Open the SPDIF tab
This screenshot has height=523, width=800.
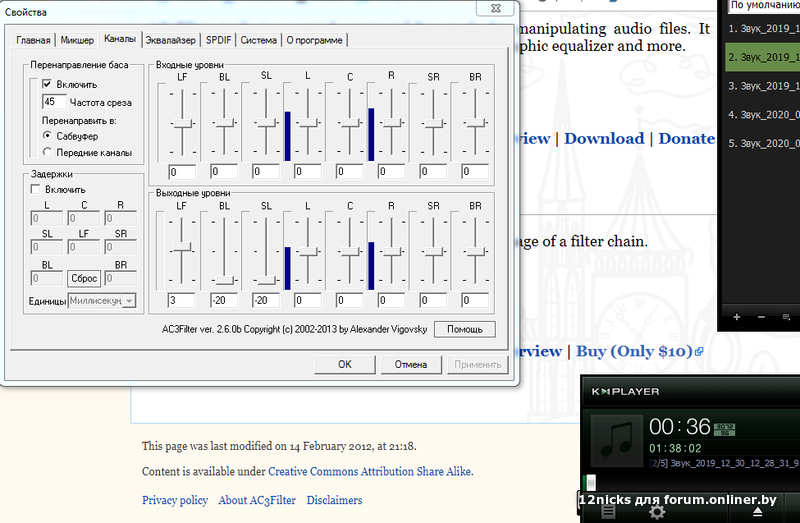click(218, 40)
